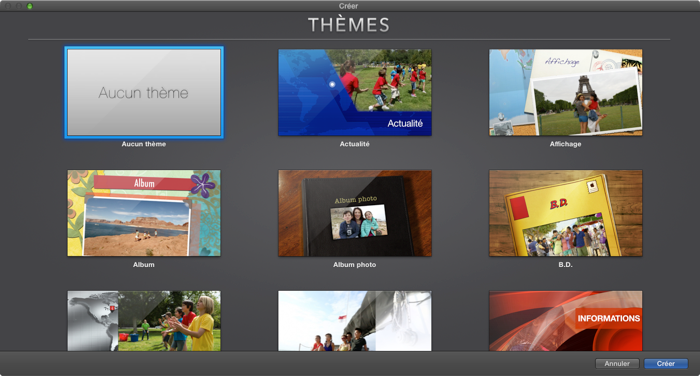Select the Aucun thème thumbnail

[x=144, y=92]
